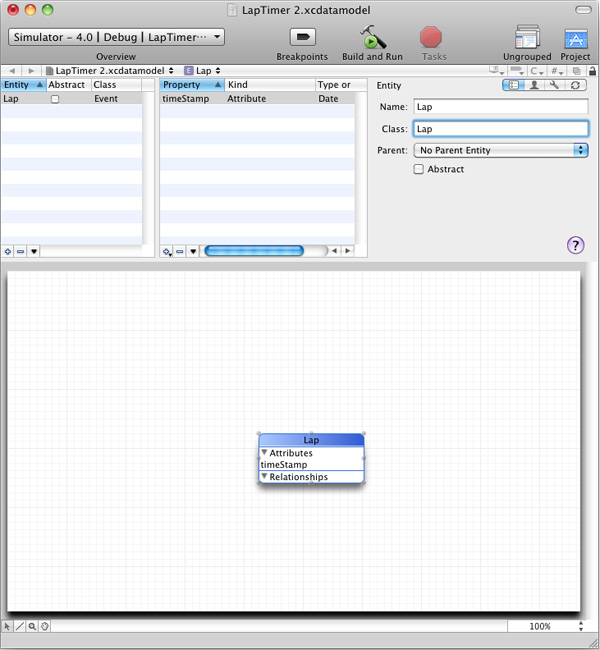Click the lock icon in navigation bar
600x650 pixels.
(x=593, y=71)
